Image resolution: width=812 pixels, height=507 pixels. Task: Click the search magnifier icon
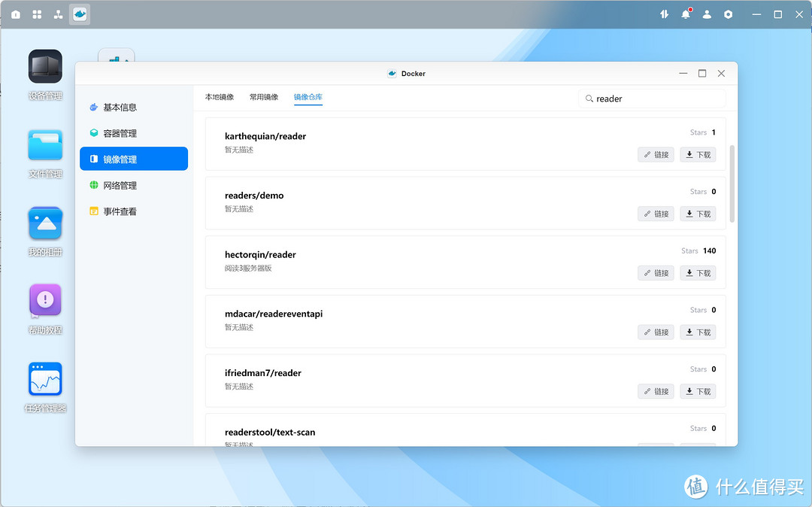[x=589, y=99]
